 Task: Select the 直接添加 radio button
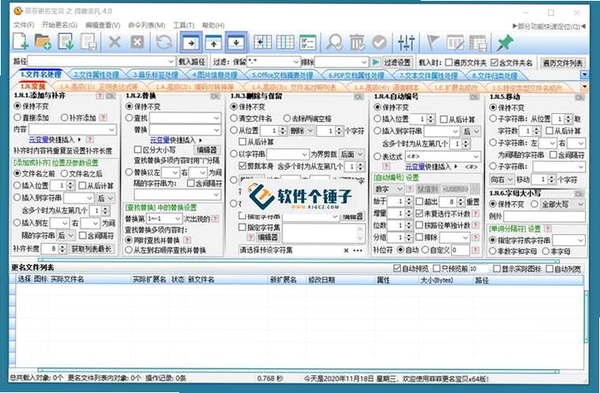tap(17, 117)
